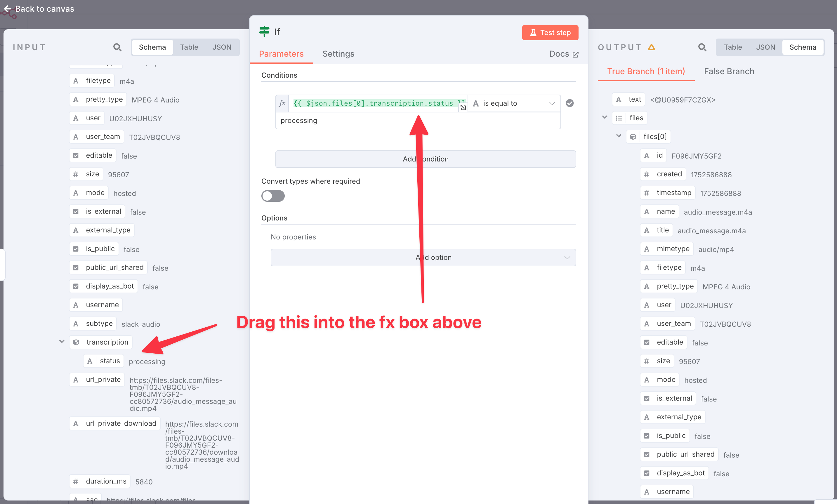Switch to the False Branch tab
The image size is (837, 504).
pyautogui.click(x=729, y=71)
